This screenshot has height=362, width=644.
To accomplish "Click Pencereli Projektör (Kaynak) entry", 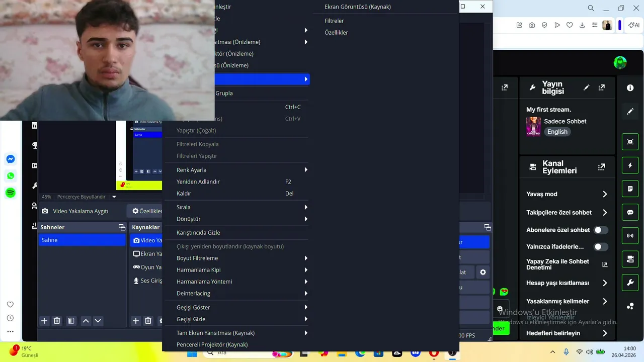I will (236, 344).
